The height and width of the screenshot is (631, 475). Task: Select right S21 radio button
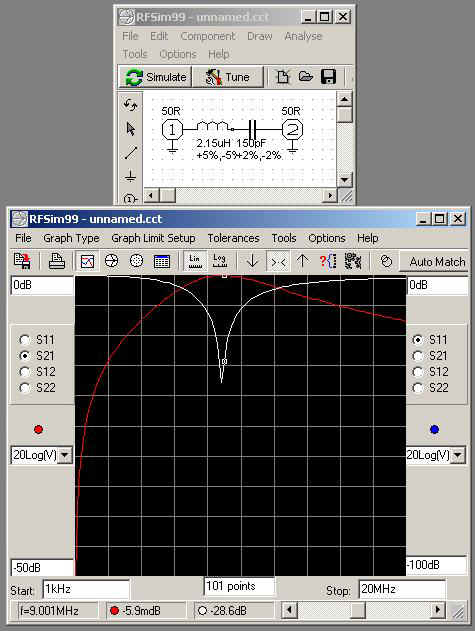[x=418, y=356]
